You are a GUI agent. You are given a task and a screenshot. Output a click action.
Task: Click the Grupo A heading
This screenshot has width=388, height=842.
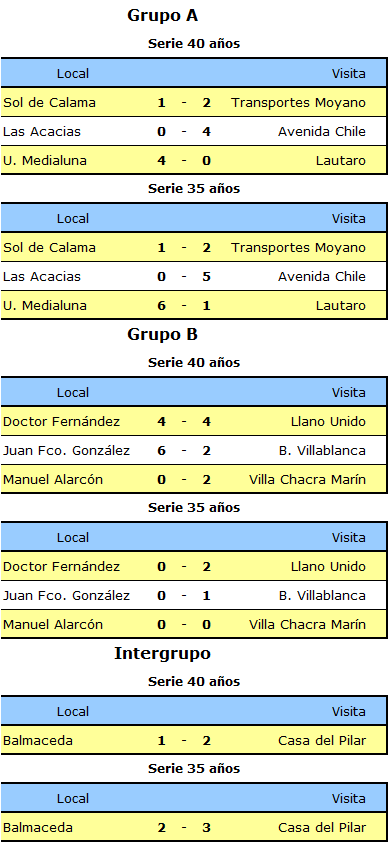163,16
